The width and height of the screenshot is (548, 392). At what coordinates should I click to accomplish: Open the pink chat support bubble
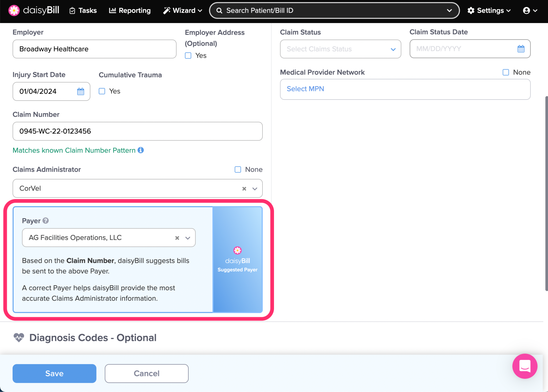[x=524, y=366]
